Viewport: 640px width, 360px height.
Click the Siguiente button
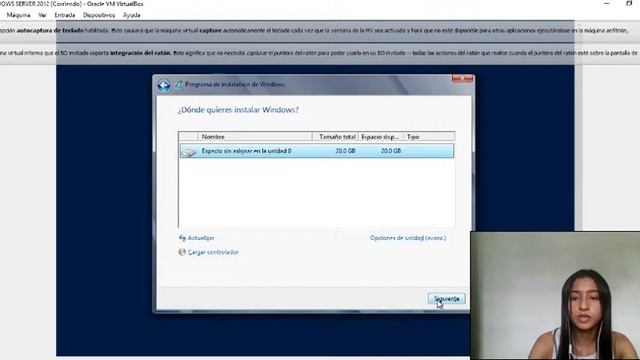[x=447, y=299]
